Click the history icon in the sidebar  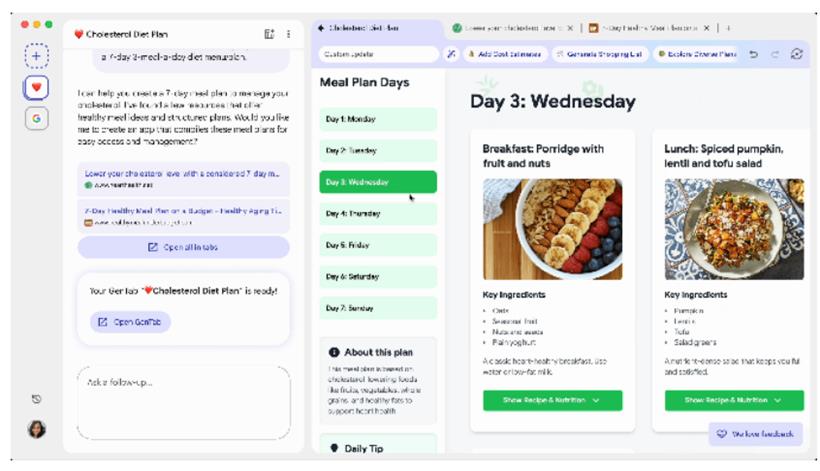coord(37,399)
